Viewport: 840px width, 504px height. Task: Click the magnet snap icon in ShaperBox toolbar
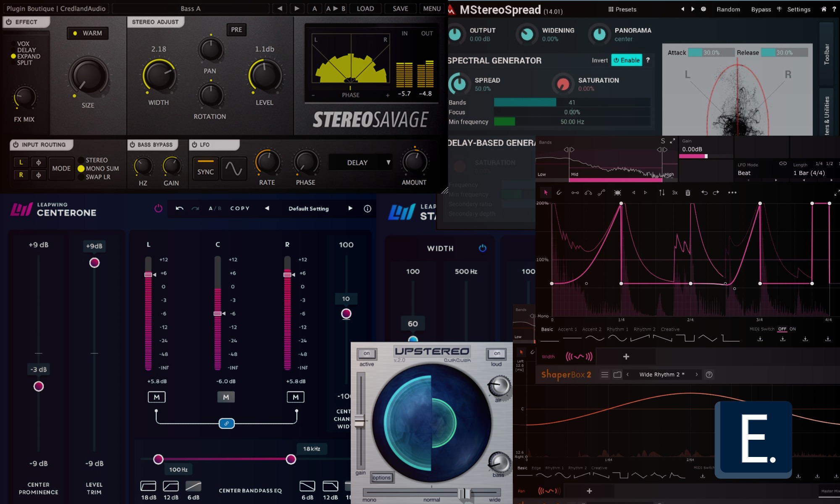559,192
